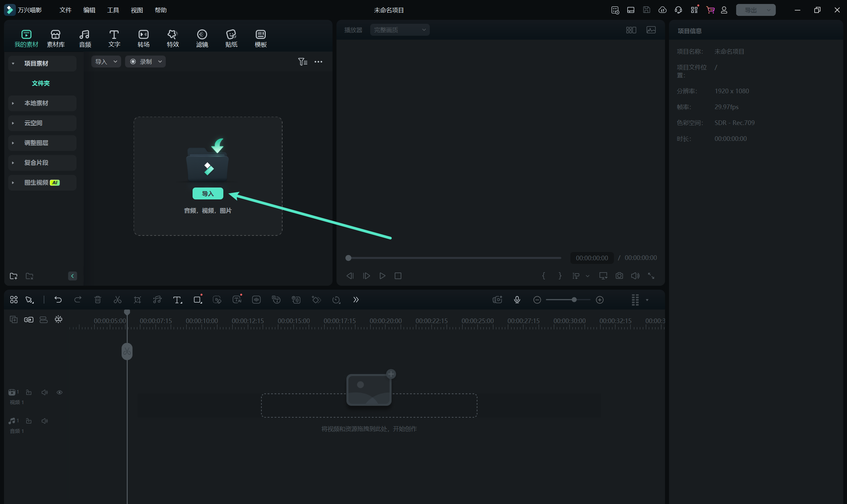Click the crop tool icon
This screenshot has width=847, height=504.
click(137, 300)
